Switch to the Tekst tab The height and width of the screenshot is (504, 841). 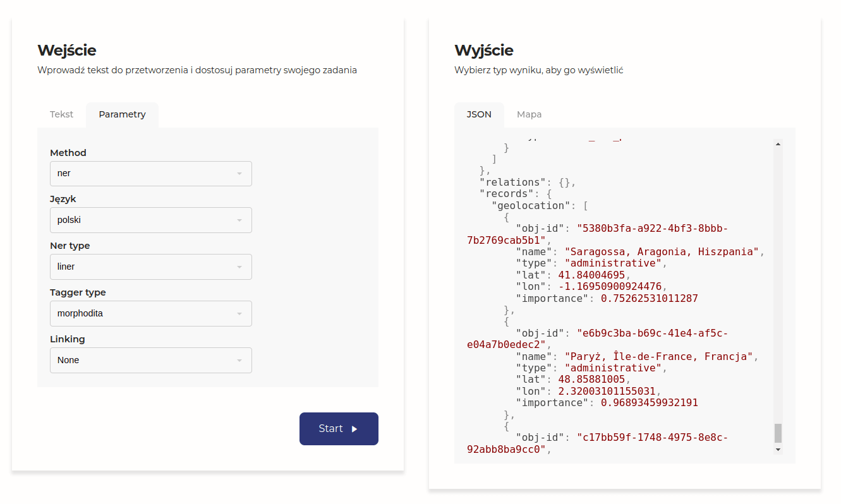61,114
